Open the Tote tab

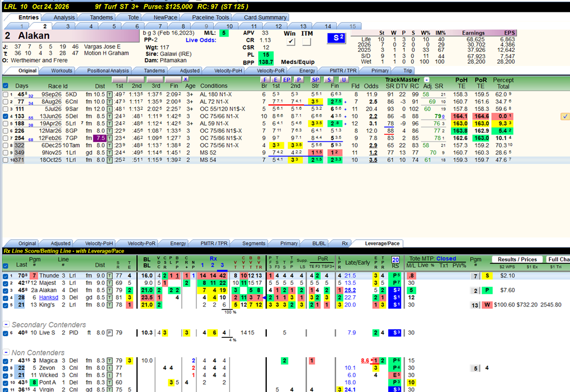(x=133, y=18)
